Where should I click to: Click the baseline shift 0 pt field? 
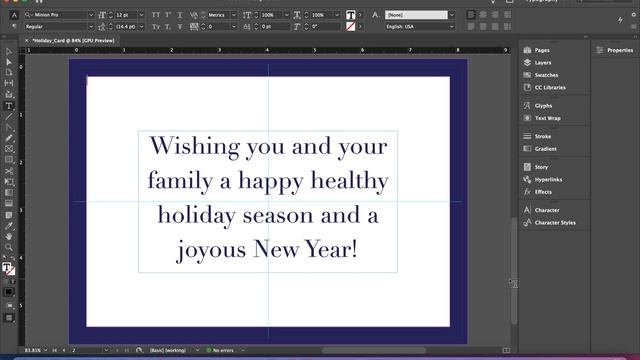pos(275,27)
